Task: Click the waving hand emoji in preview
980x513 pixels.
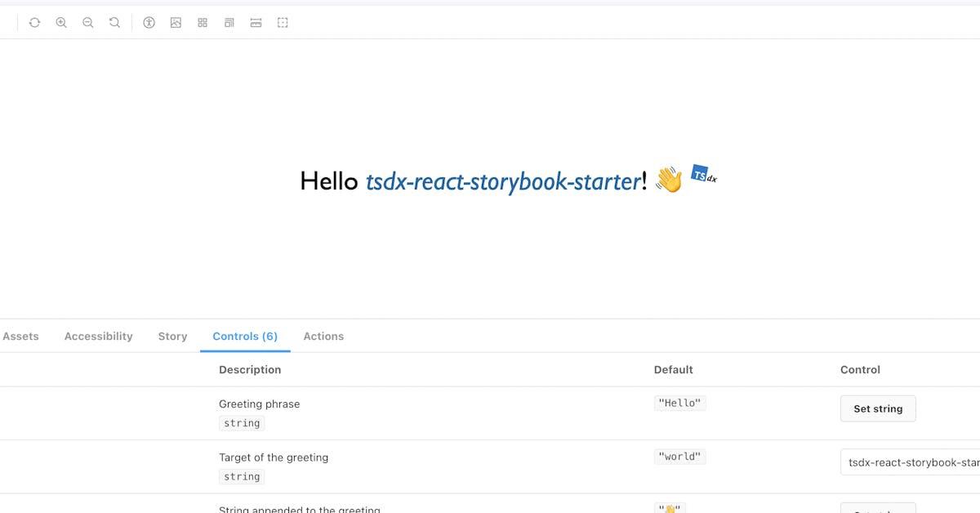Action: coord(670,180)
